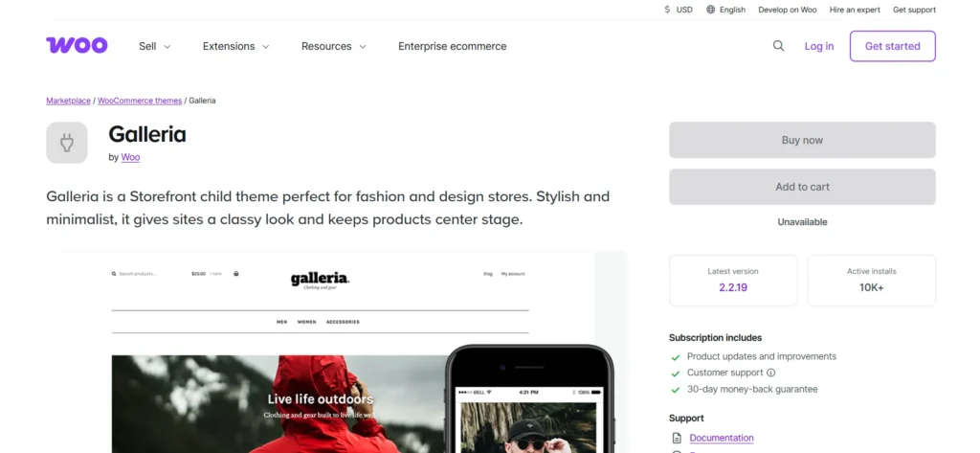980x453 pixels.
Task: Expand the Extensions dropdown menu
Action: (x=235, y=46)
